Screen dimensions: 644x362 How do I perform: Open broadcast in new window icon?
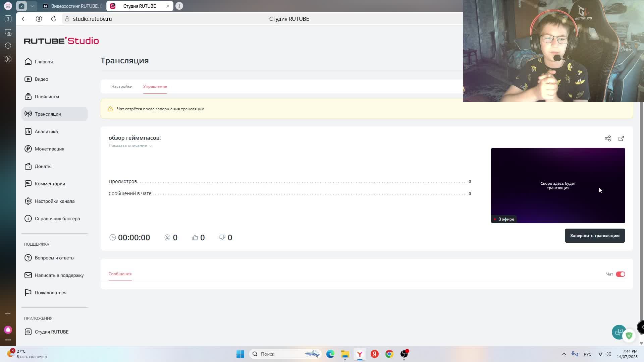pos(621,138)
